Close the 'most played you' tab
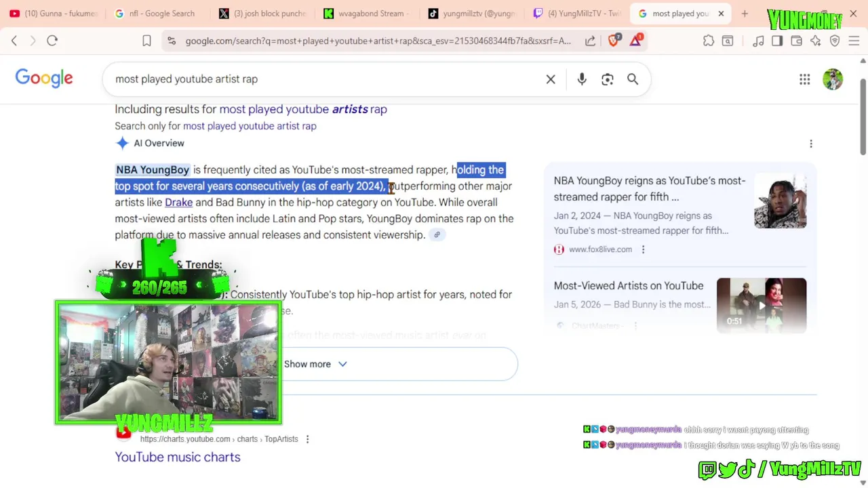The height and width of the screenshot is (488, 868). pyautogui.click(x=721, y=14)
